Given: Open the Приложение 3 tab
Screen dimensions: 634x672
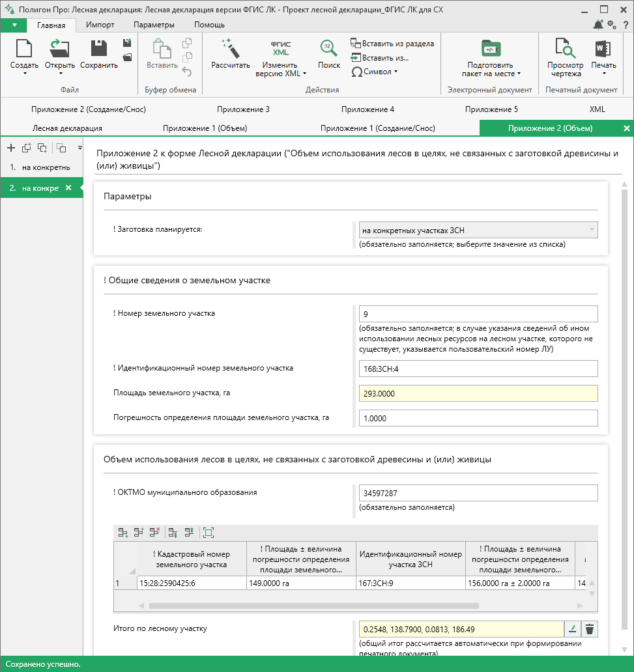Looking at the screenshot, I should [x=243, y=109].
